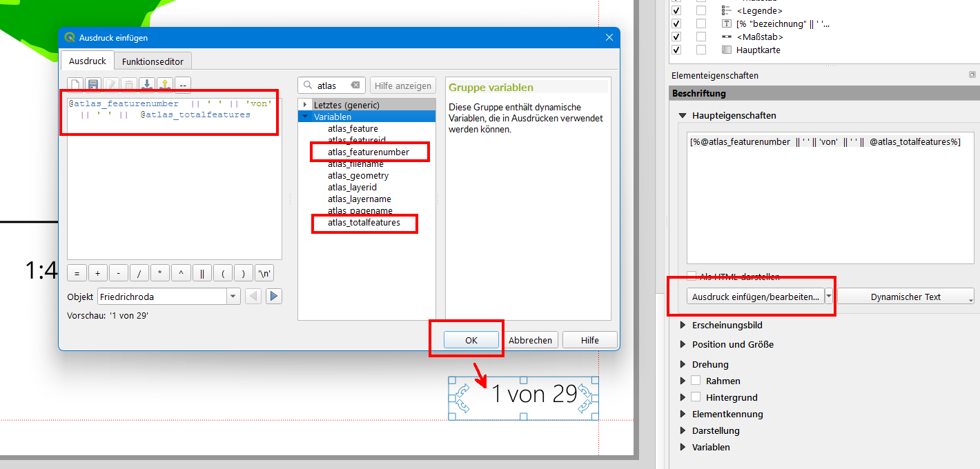Insert the plus operator
Screen dimensions: 980x469
[x=97, y=273]
